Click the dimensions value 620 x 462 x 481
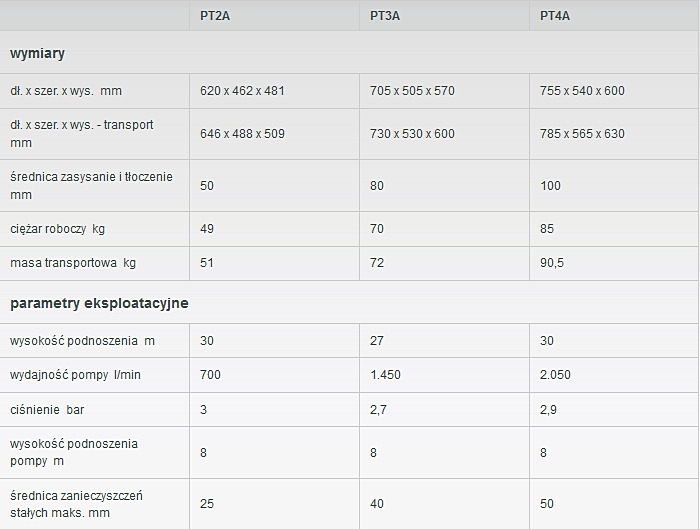The width and height of the screenshot is (700, 529). (x=242, y=91)
